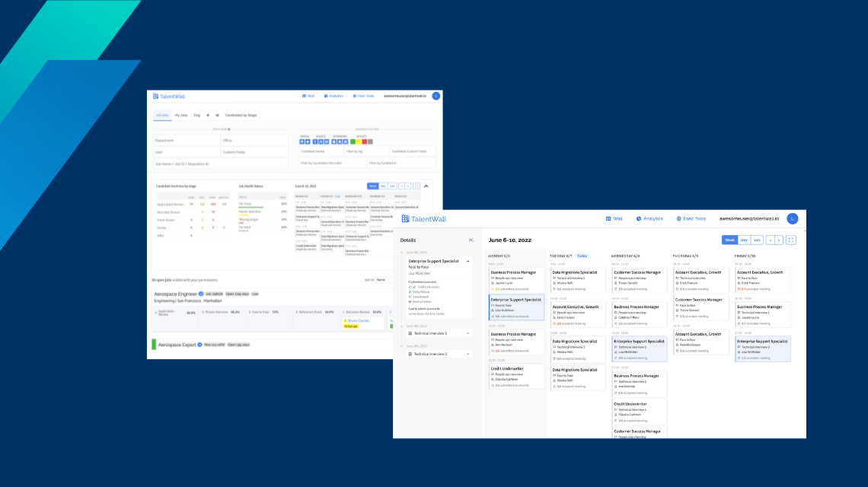
Task: Close the Details panel with the X
Action: point(471,240)
